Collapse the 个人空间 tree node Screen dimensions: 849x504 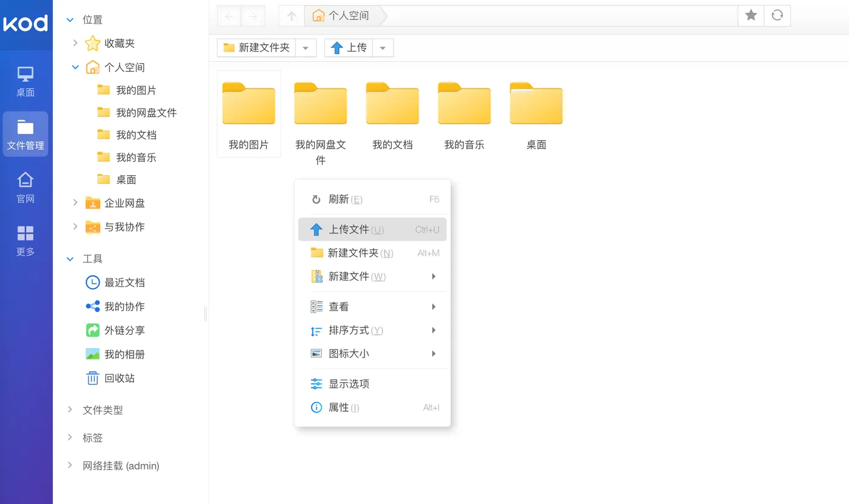(75, 67)
